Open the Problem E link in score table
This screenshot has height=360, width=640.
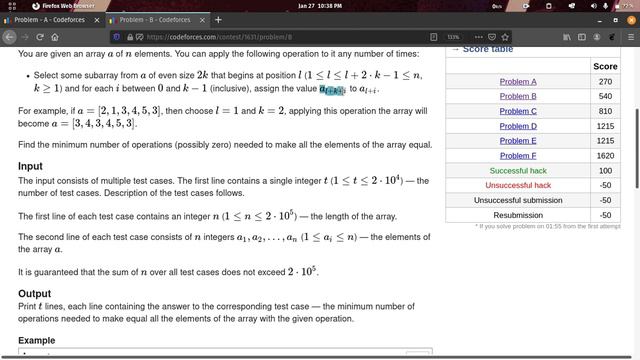[518, 141]
